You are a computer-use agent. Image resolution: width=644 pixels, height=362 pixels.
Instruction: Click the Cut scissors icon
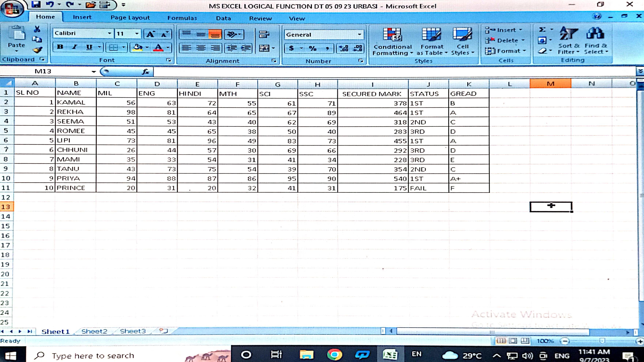click(37, 29)
